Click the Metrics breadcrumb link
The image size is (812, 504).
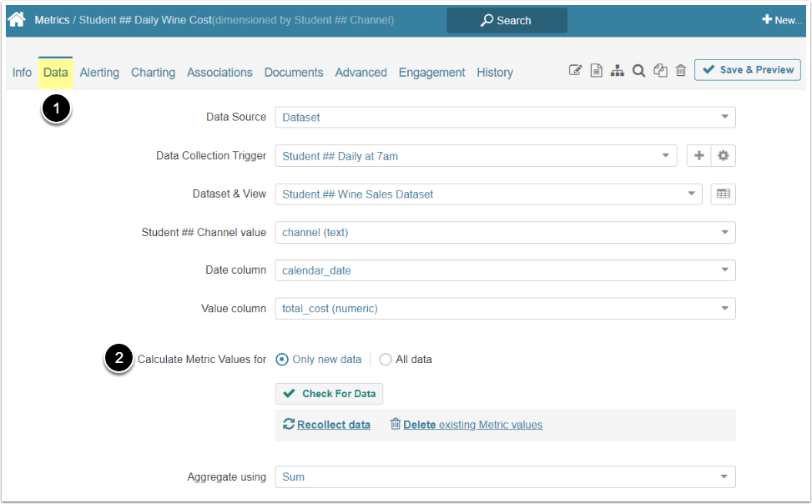(52, 20)
